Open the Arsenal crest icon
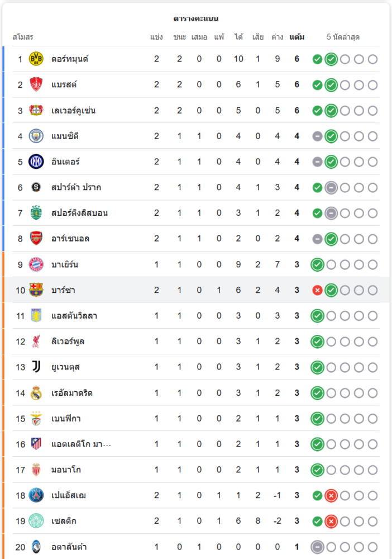392x559 pixels. 36,239
